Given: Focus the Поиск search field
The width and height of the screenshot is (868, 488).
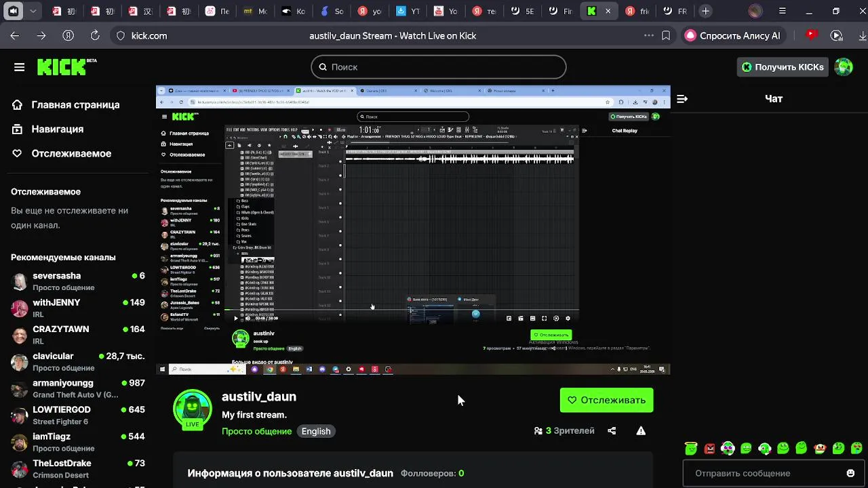Looking at the screenshot, I should tap(438, 67).
